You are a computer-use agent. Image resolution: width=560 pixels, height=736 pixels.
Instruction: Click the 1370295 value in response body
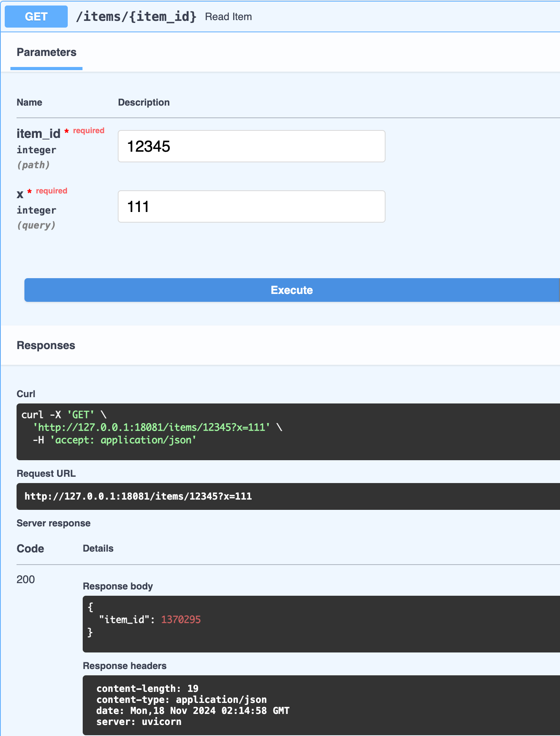(181, 620)
